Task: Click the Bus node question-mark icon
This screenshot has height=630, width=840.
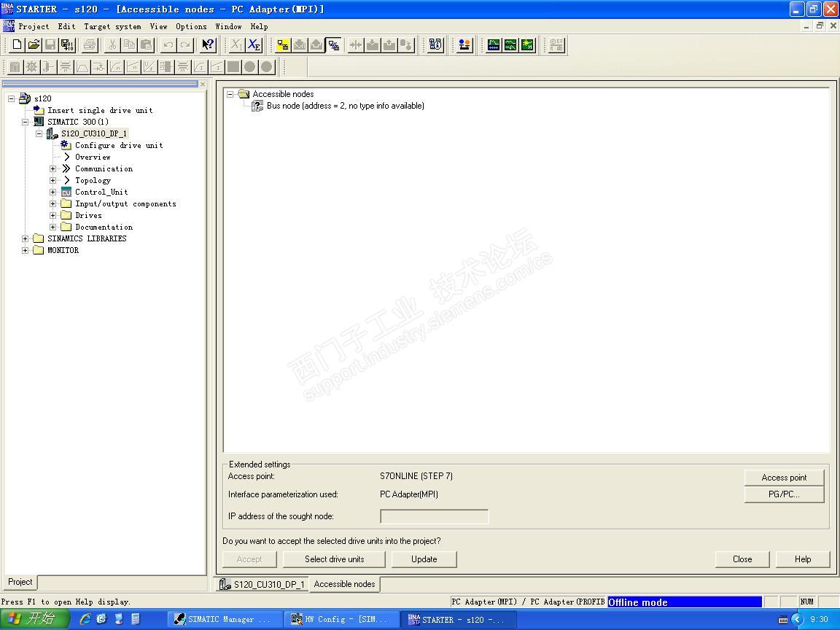Action: point(257,106)
